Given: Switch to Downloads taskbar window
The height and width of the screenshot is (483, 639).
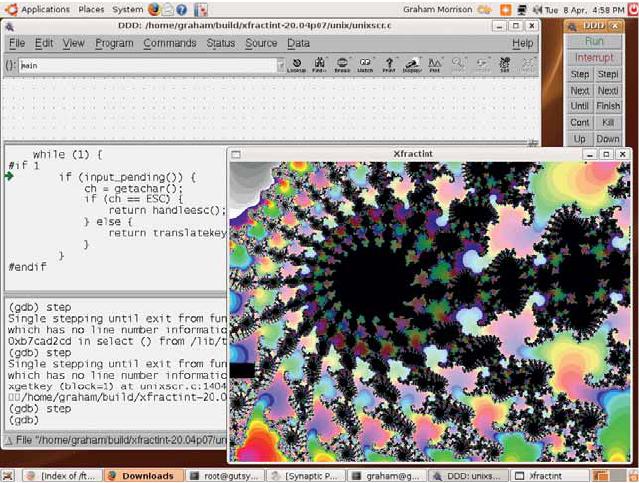Looking at the screenshot, I should [x=143, y=476].
